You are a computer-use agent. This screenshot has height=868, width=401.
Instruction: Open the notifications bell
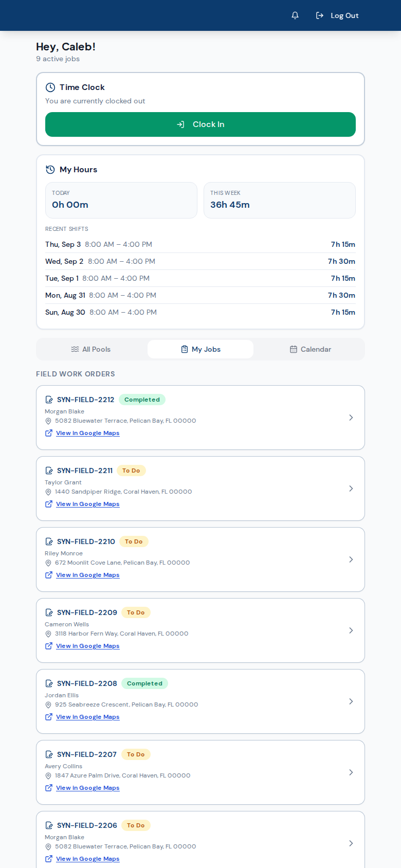click(295, 15)
